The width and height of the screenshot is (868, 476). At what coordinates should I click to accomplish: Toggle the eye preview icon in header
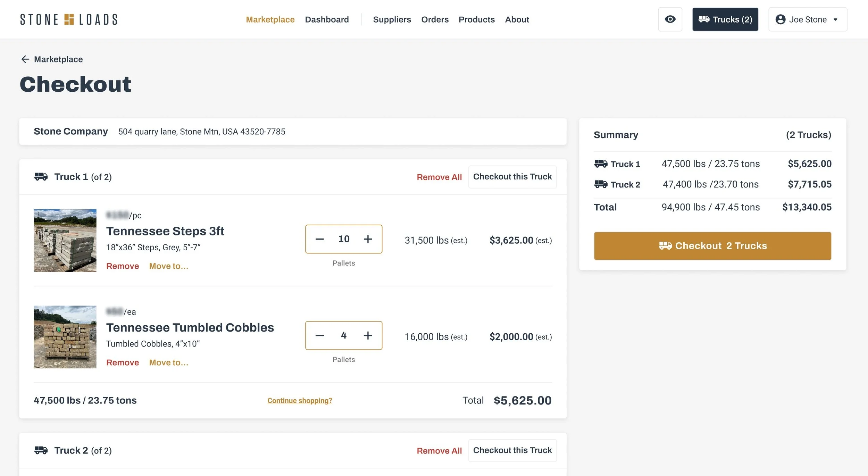(670, 19)
